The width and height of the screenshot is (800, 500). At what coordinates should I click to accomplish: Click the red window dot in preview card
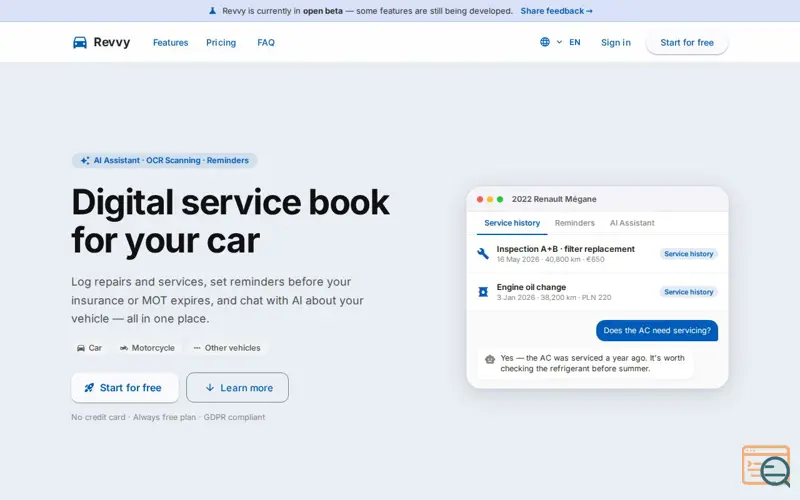pyautogui.click(x=480, y=199)
